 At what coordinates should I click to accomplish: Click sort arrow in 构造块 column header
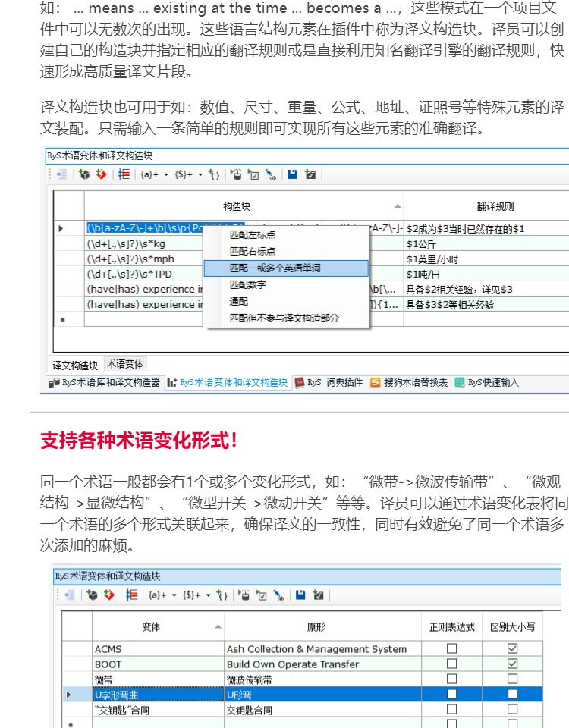coord(397,206)
